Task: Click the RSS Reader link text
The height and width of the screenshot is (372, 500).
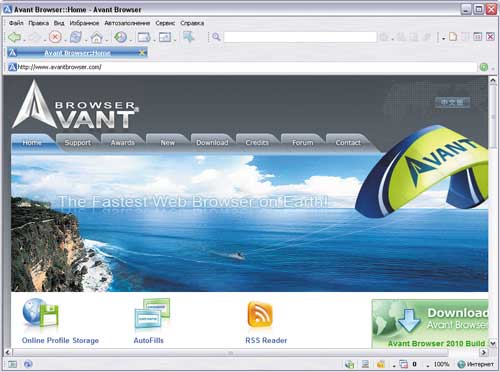Action: pos(266,340)
